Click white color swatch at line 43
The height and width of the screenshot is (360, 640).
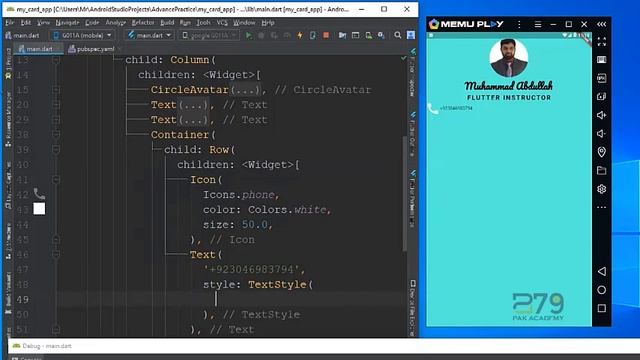pyautogui.click(x=39, y=209)
